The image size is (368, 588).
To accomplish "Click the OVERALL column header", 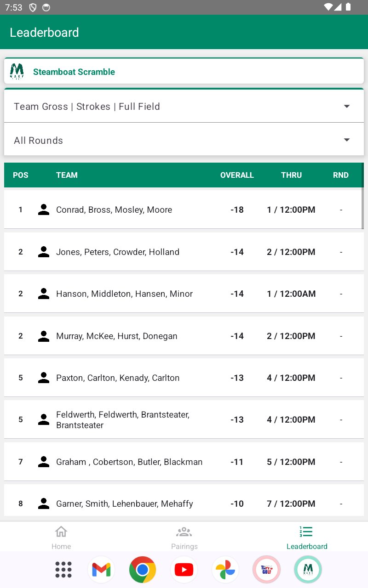I will click(x=237, y=175).
